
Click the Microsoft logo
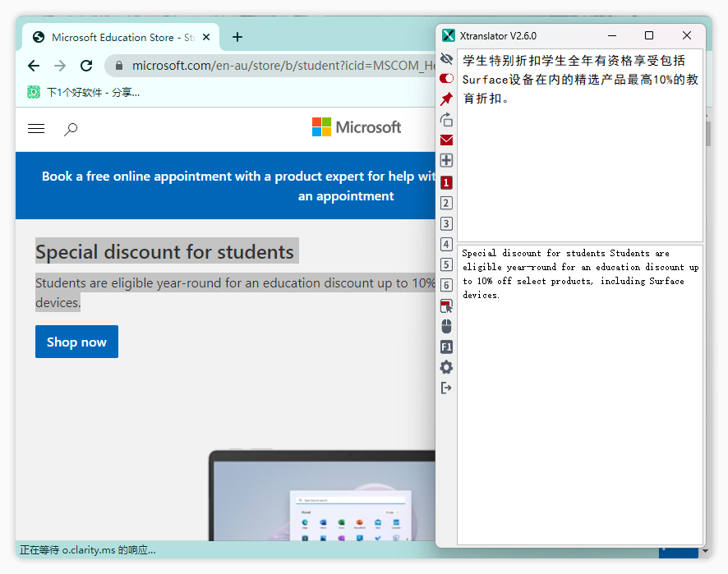pos(357,126)
